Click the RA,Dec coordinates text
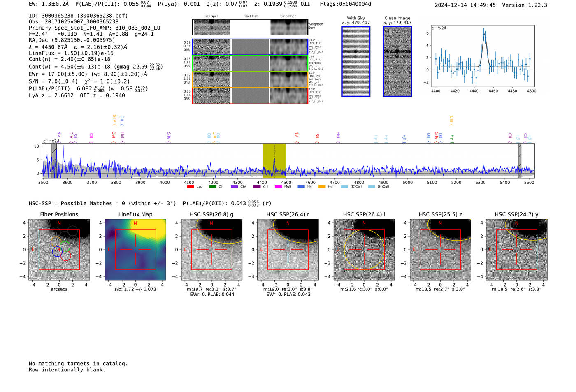This screenshot has height=392, width=576. 72,40
